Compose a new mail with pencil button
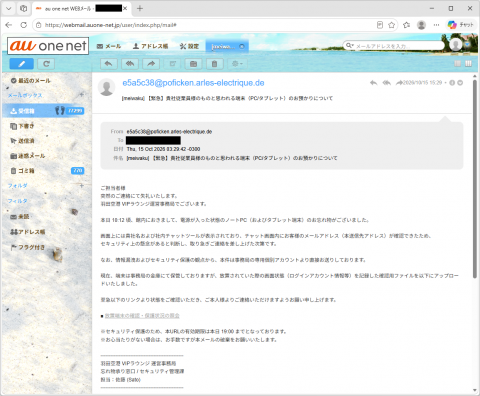 [x=21, y=64]
